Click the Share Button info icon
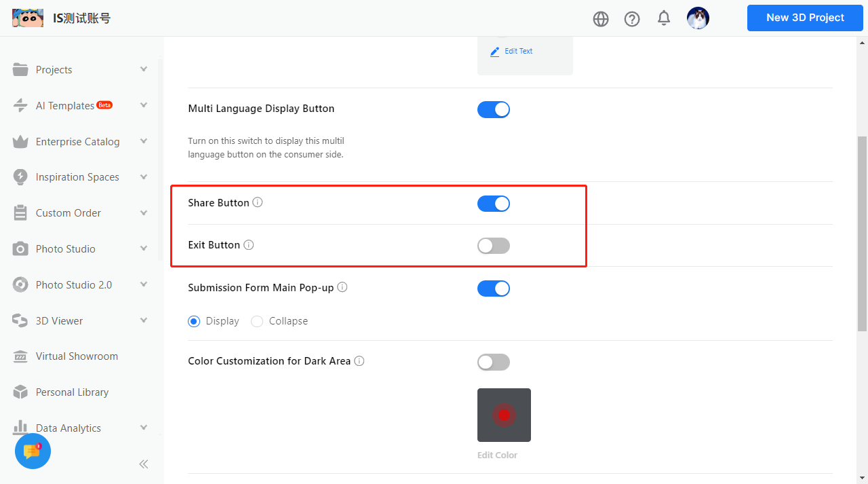Screen dimensions: 868x484 click(258, 202)
